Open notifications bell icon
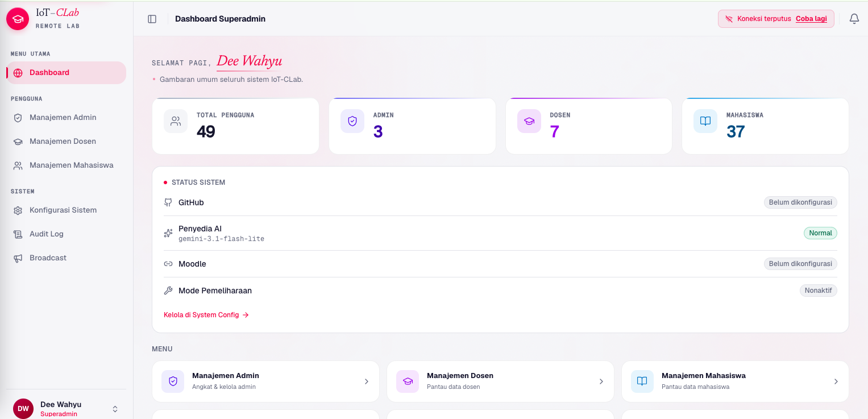The height and width of the screenshot is (419, 868). [x=854, y=19]
